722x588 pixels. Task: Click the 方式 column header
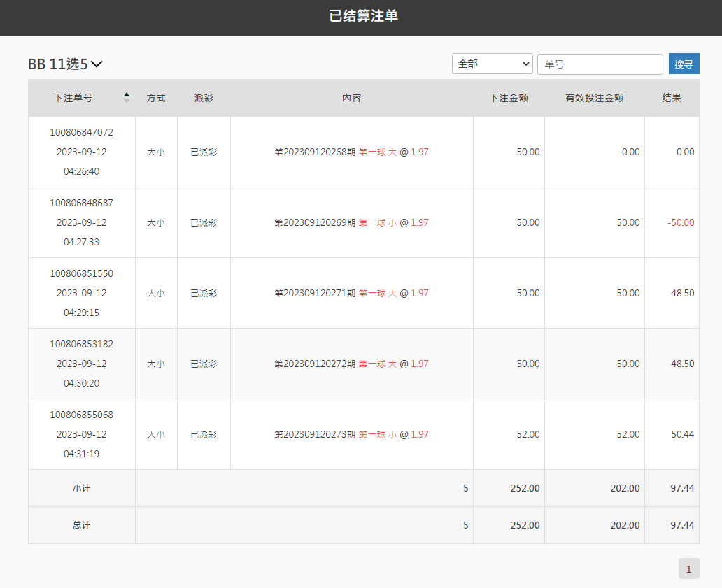point(156,98)
